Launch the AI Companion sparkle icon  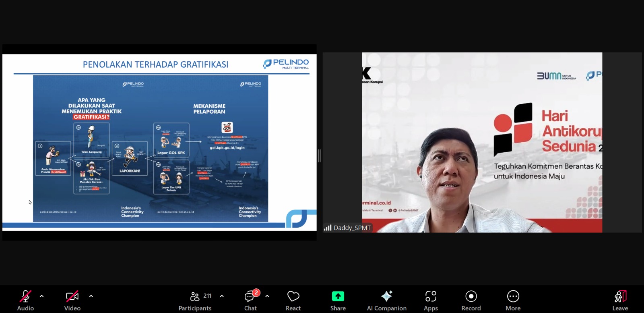click(x=386, y=297)
